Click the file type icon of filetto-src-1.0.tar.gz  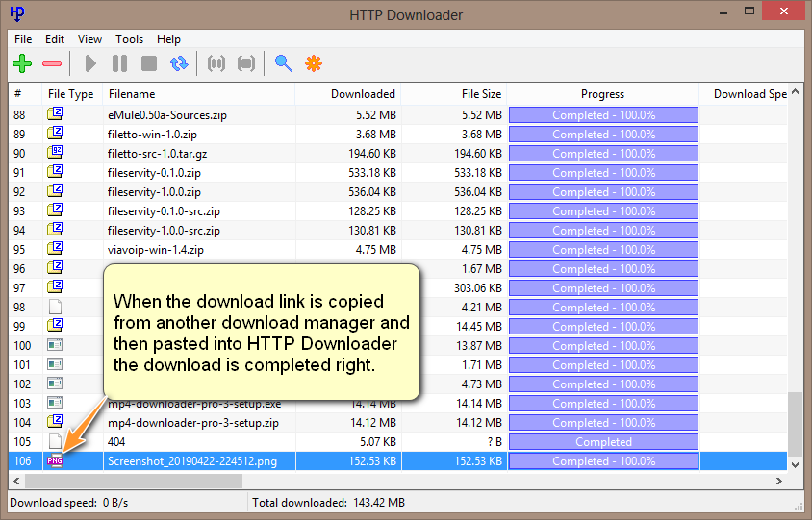point(55,152)
